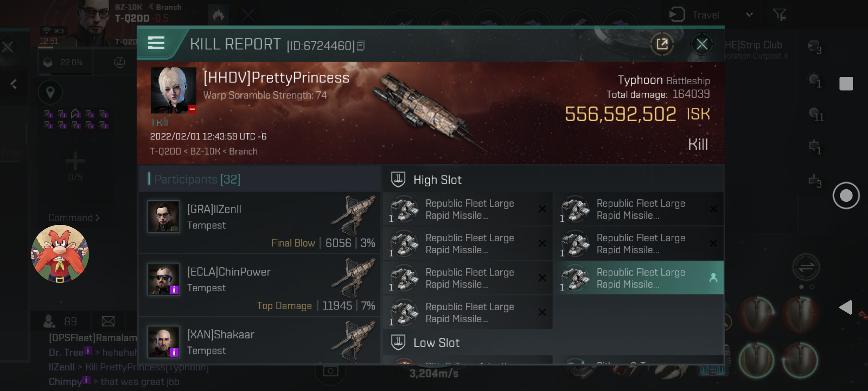The image size is (868, 391).
Task: Share the kill report externally
Action: click(x=662, y=44)
